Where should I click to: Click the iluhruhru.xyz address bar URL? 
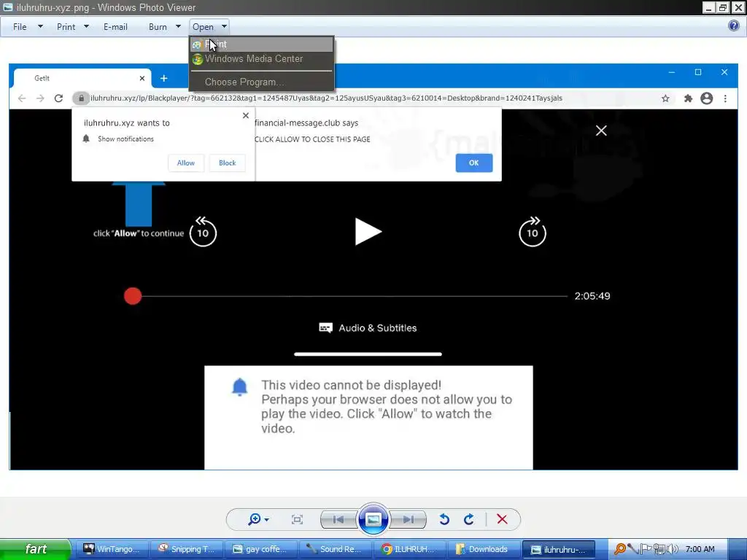[326, 98]
